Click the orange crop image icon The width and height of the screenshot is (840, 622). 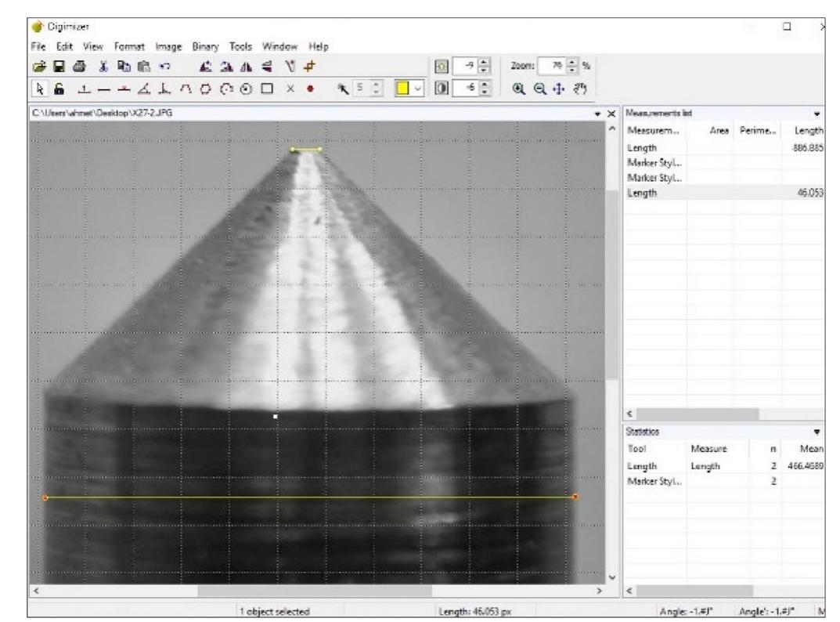(309, 67)
